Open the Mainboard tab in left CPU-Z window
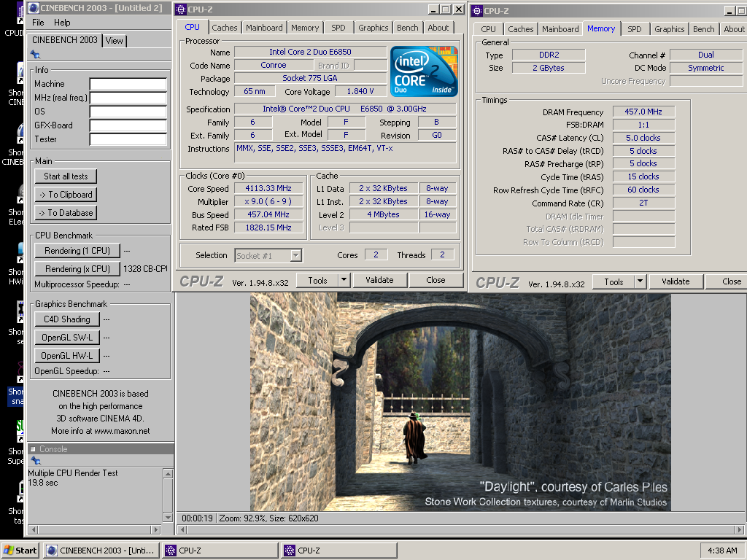The height and width of the screenshot is (560, 747). pyautogui.click(x=264, y=28)
